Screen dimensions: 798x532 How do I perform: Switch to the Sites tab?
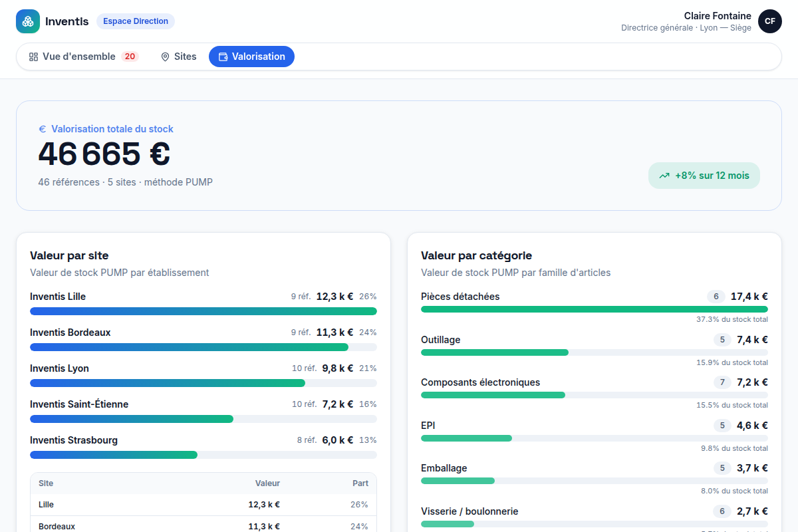[x=179, y=57]
